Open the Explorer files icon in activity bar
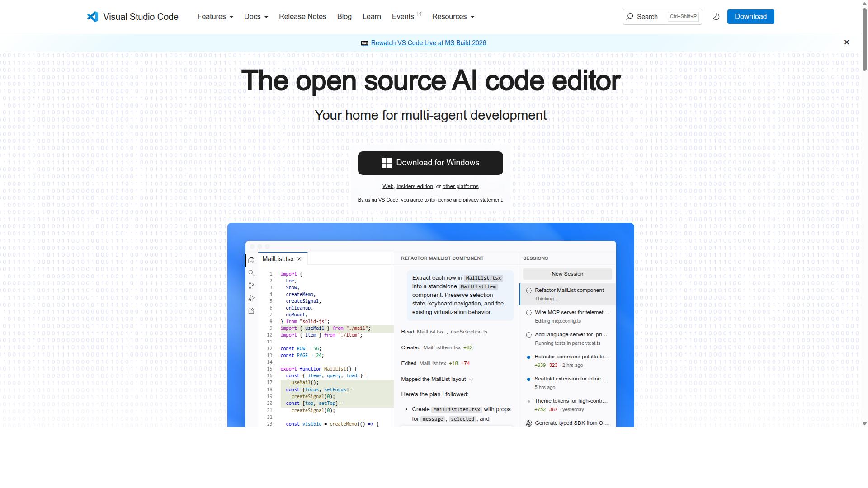Image resolution: width=868 pixels, height=488 pixels. [251, 260]
